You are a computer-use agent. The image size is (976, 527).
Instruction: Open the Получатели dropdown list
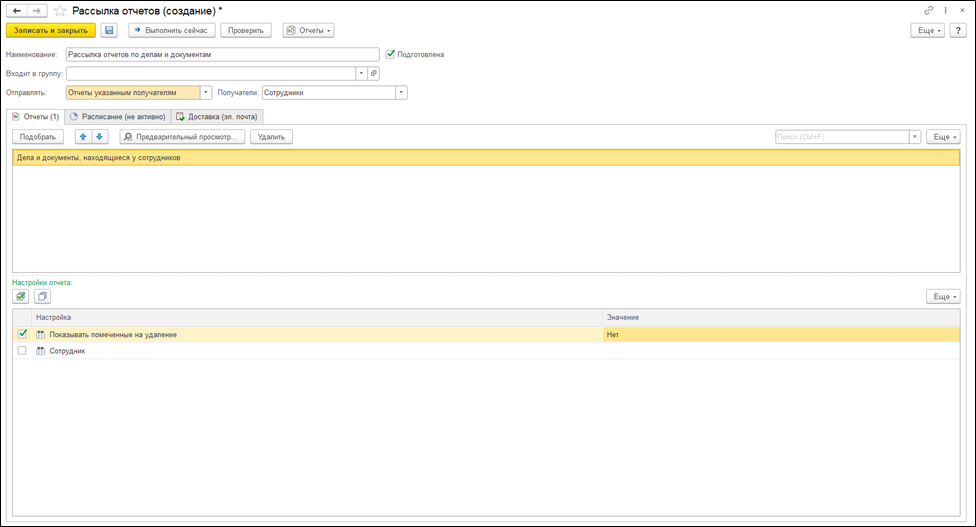[401, 93]
